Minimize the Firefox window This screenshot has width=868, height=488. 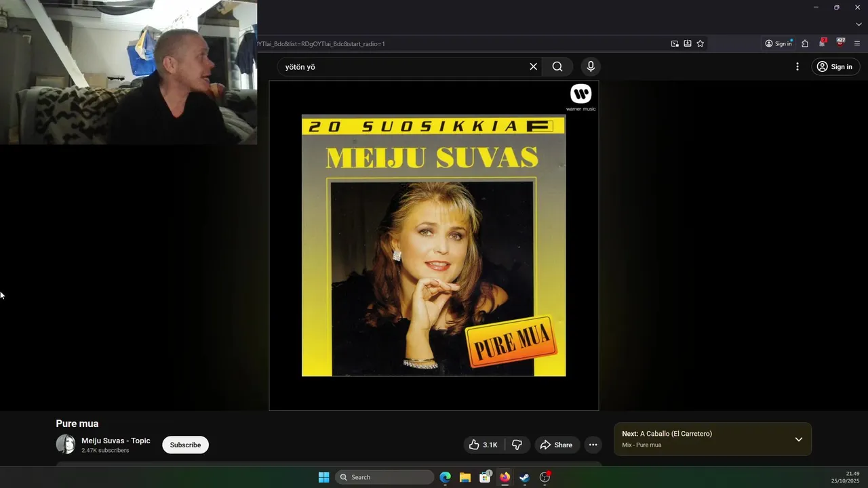tap(816, 7)
